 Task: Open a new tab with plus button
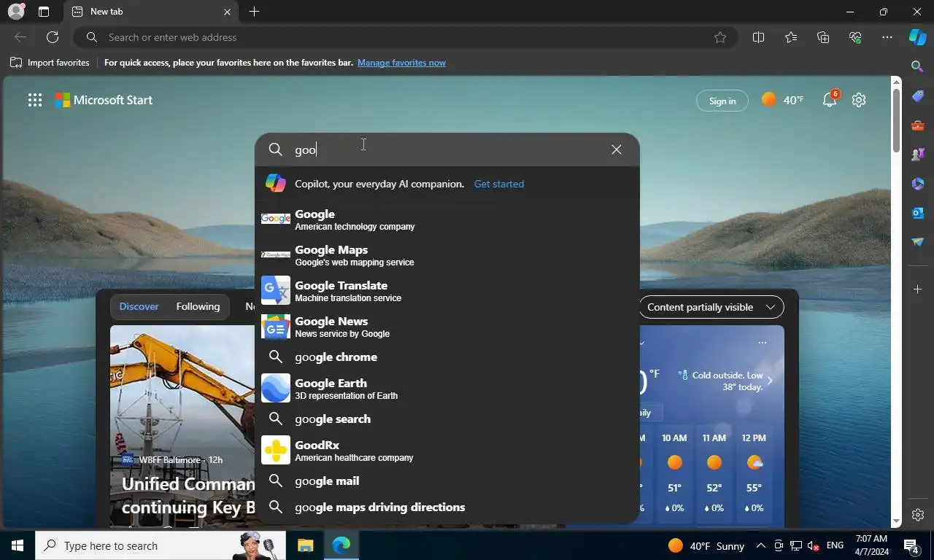[x=254, y=12]
